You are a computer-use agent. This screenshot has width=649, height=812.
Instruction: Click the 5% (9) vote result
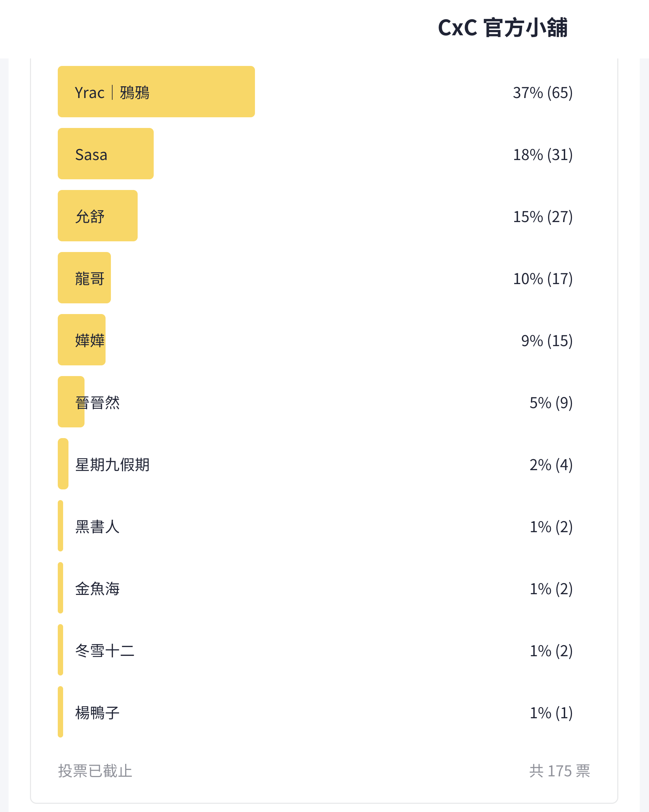coord(551,403)
